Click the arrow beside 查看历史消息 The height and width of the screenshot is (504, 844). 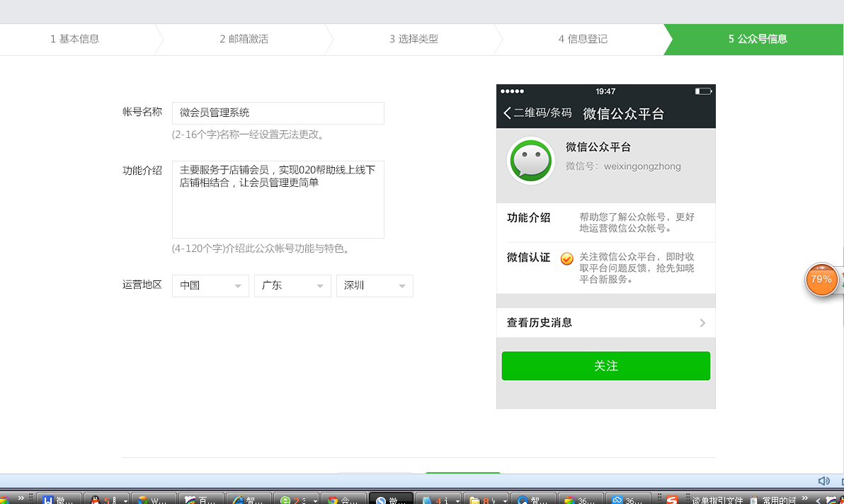pyautogui.click(x=702, y=323)
